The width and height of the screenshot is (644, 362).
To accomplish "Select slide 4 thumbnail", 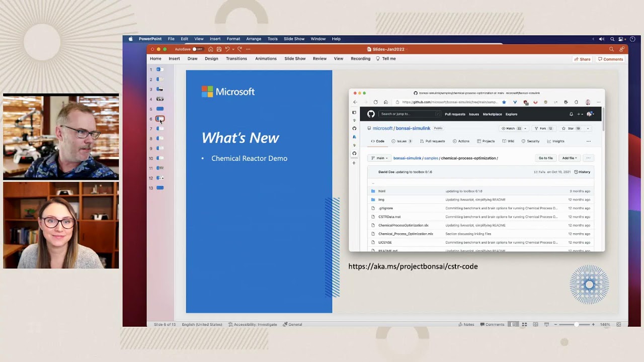I will 160,99.
